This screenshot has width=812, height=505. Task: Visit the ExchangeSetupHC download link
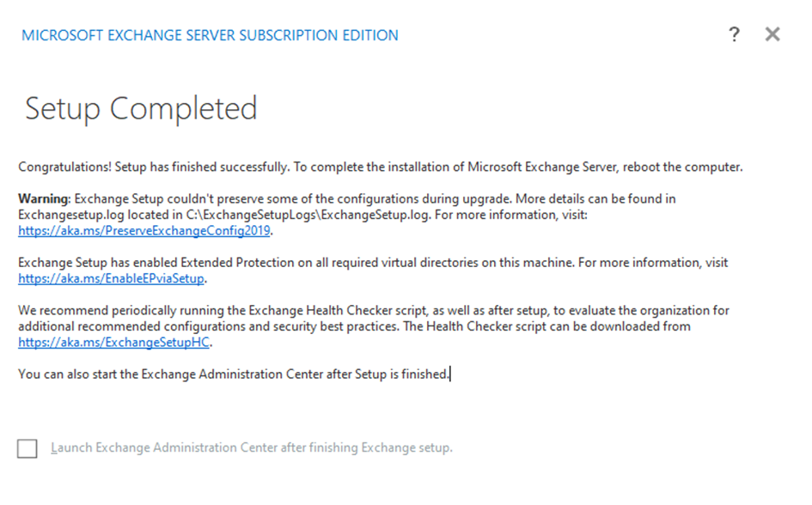tap(114, 343)
